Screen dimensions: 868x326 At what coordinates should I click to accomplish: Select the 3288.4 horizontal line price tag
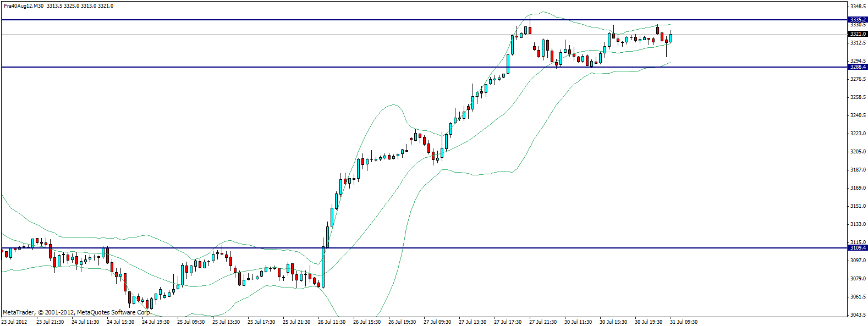pyautogui.click(x=858, y=67)
